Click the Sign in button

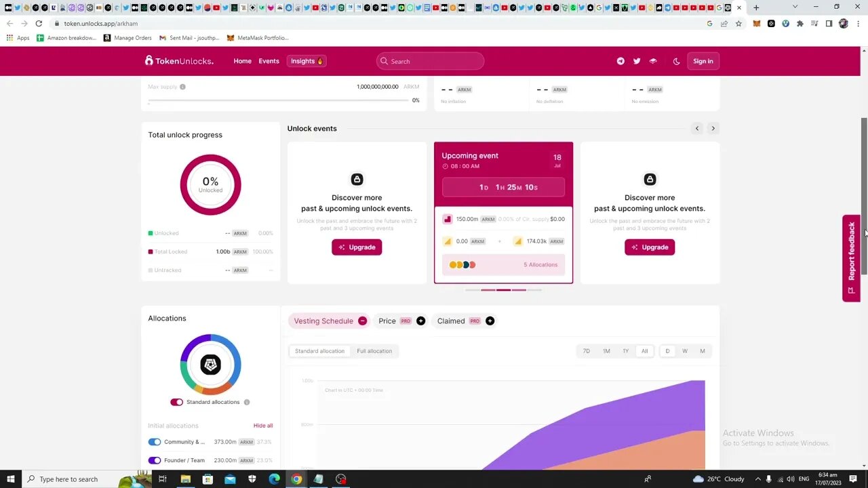point(703,61)
